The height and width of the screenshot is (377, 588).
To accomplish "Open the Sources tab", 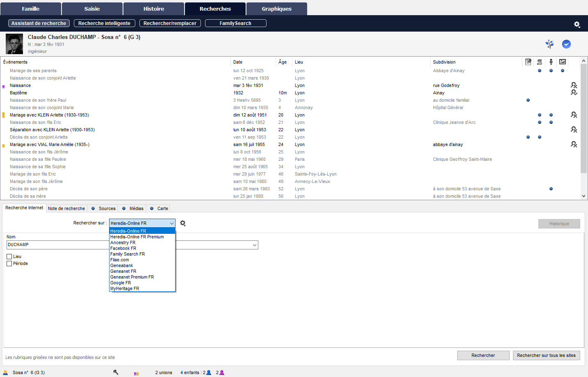I will (103, 208).
